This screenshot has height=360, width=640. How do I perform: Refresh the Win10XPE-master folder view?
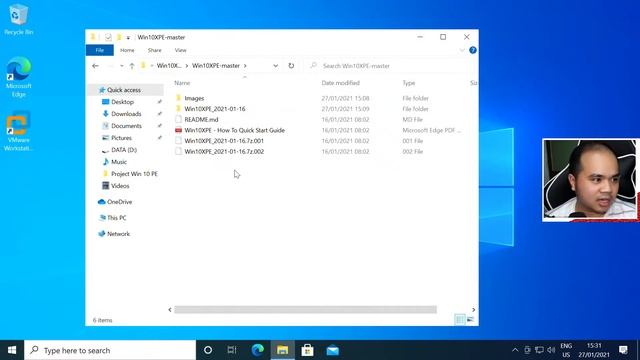click(291, 66)
